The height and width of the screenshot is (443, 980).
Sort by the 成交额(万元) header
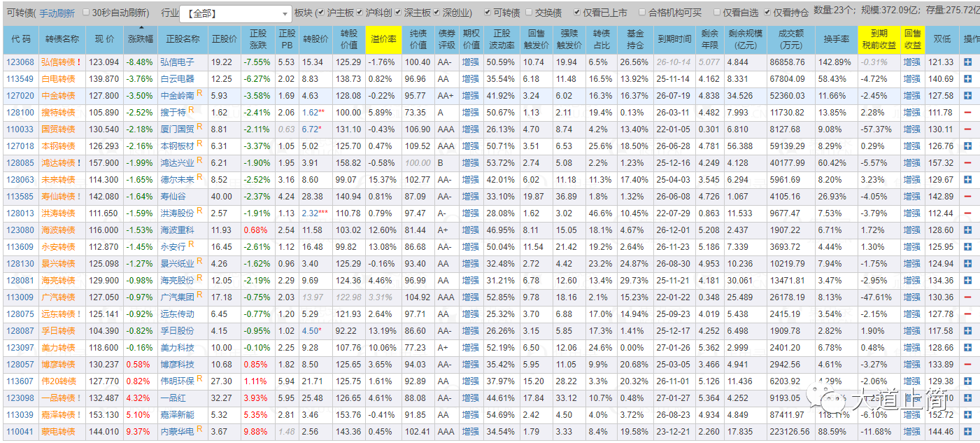click(x=790, y=40)
